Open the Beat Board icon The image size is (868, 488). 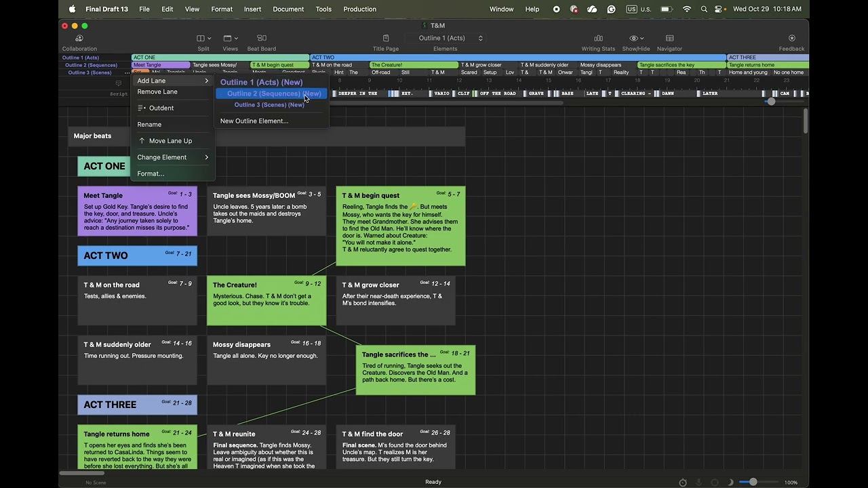coord(261,39)
